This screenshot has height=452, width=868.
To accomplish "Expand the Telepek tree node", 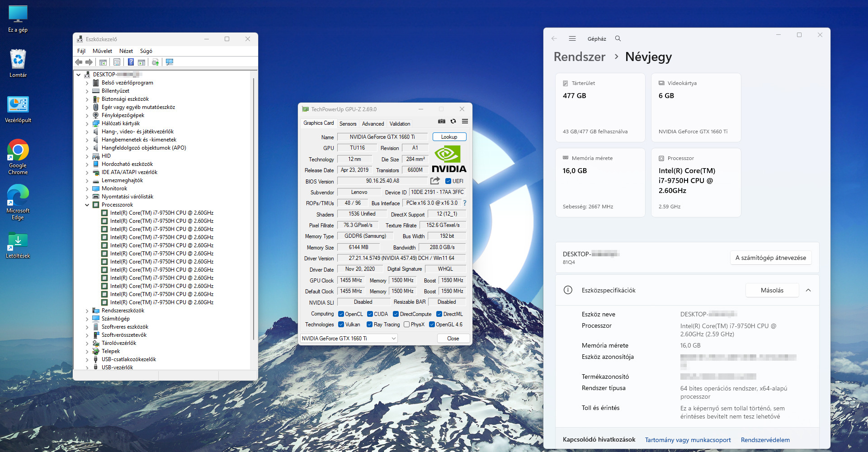I will tap(87, 351).
